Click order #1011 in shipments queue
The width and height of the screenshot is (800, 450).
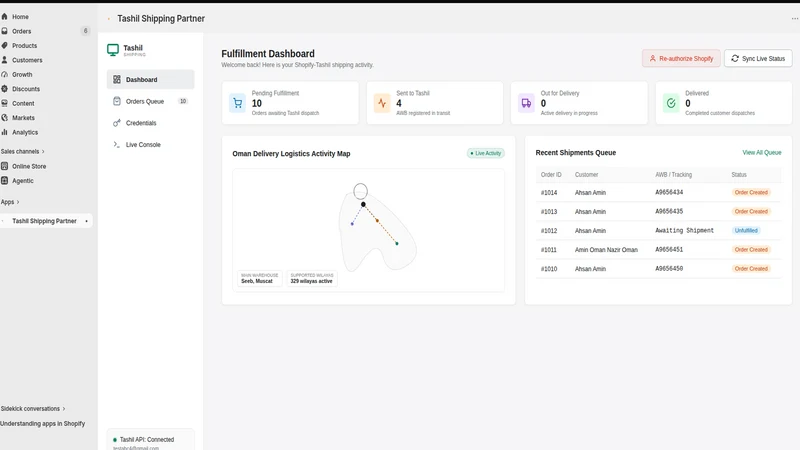pos(549,250)
